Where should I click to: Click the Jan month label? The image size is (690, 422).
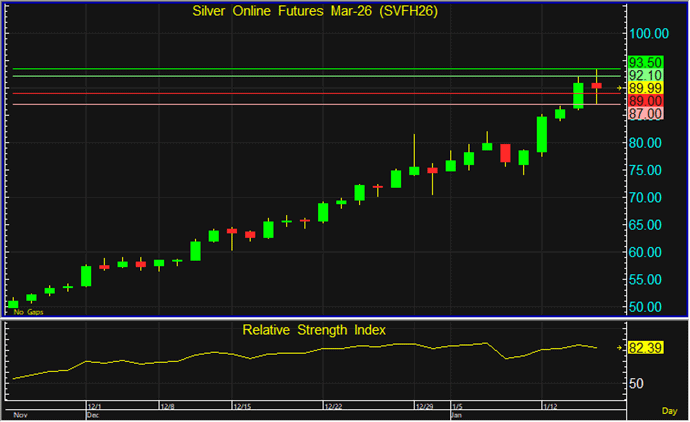pos(457,414)
